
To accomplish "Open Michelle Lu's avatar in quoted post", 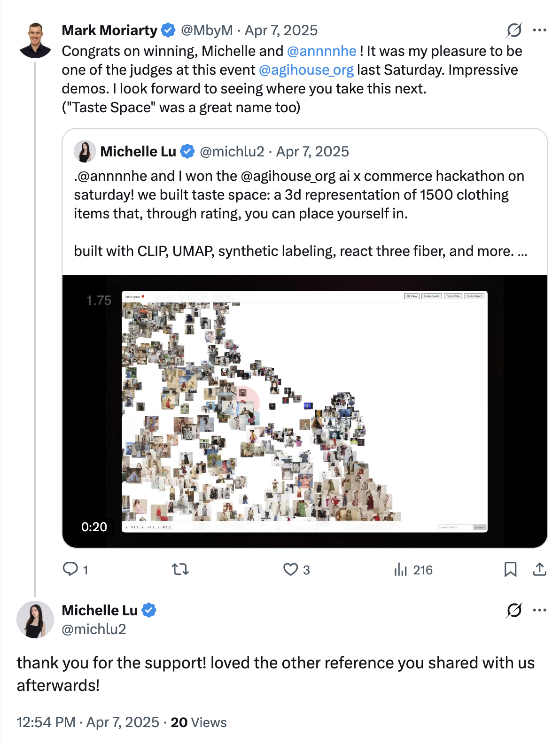I will [85, 151].
